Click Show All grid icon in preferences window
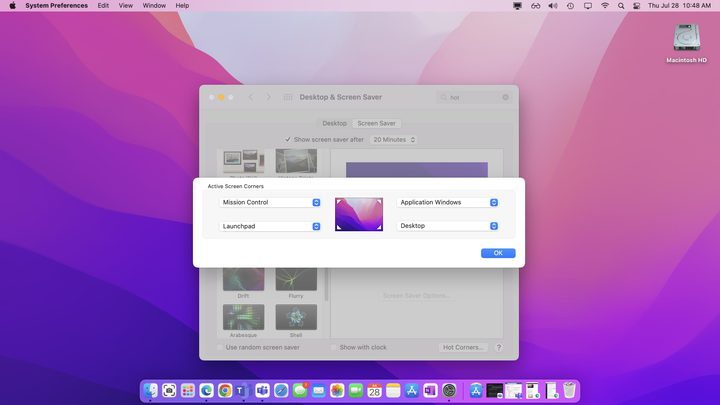The height and width of the screenshot is (405, 720). click(x=288, y=97)
